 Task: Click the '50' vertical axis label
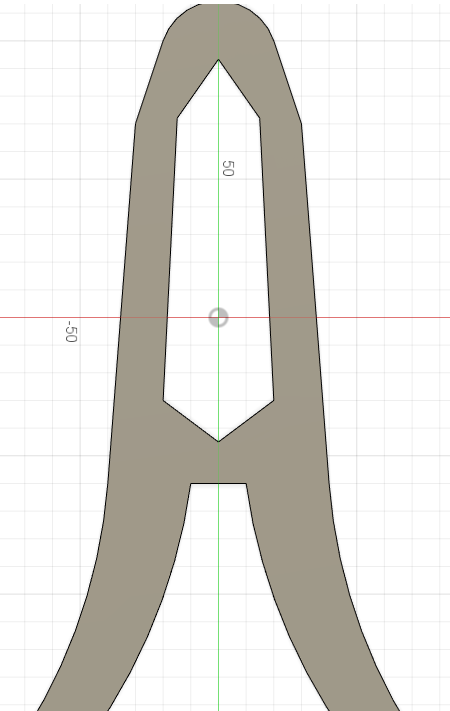click(228, 168)
